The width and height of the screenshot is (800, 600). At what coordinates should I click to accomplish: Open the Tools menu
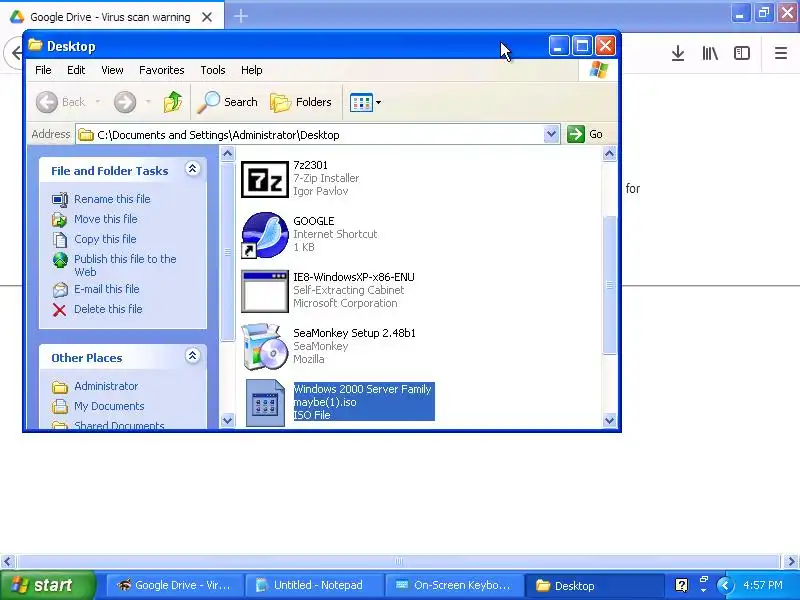pos(213,70)
